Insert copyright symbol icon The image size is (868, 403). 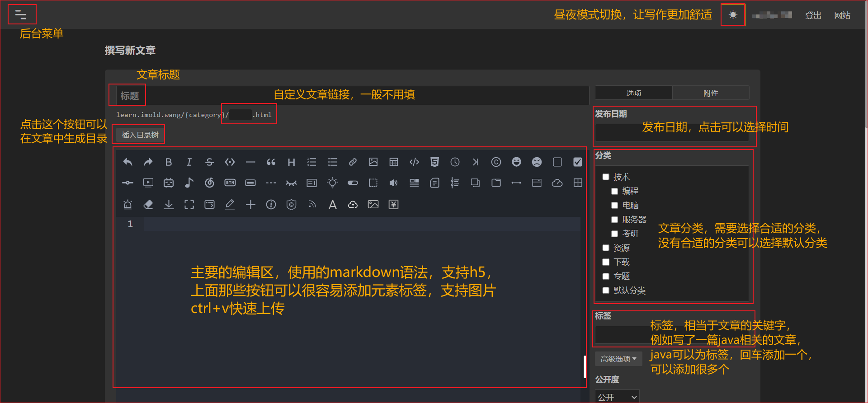point(496,162)
